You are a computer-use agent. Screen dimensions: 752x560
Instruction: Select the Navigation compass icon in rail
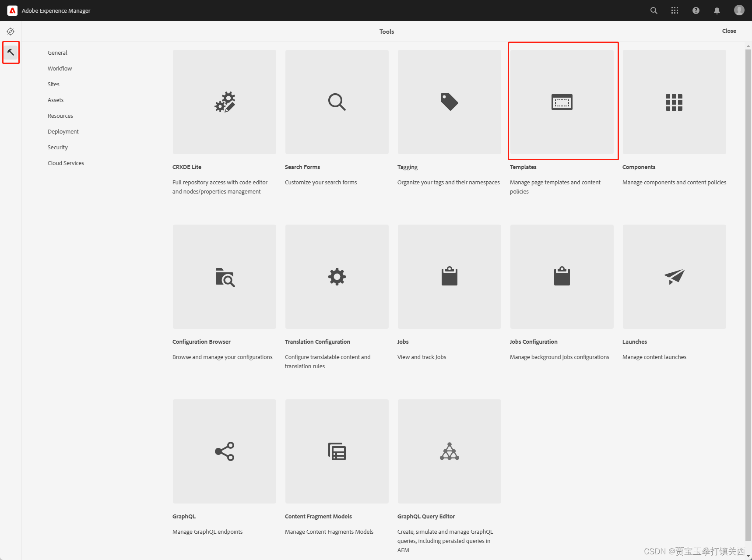[x=11, y=32]
